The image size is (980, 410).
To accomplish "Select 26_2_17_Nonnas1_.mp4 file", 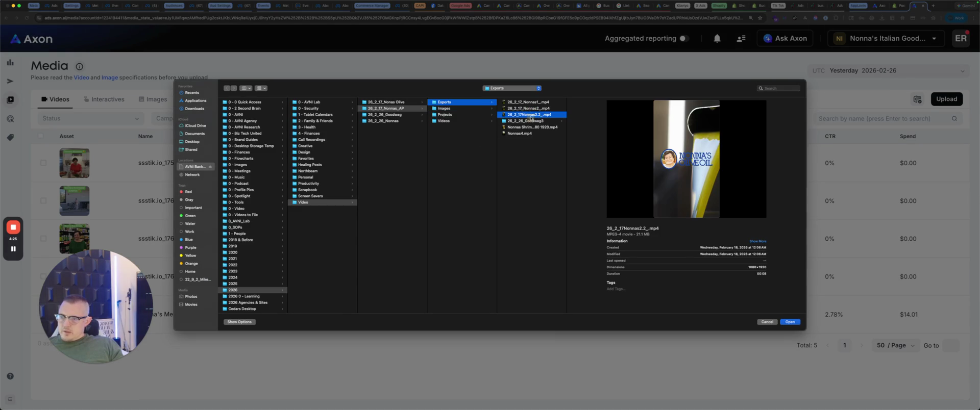I will tap(528, 102).
